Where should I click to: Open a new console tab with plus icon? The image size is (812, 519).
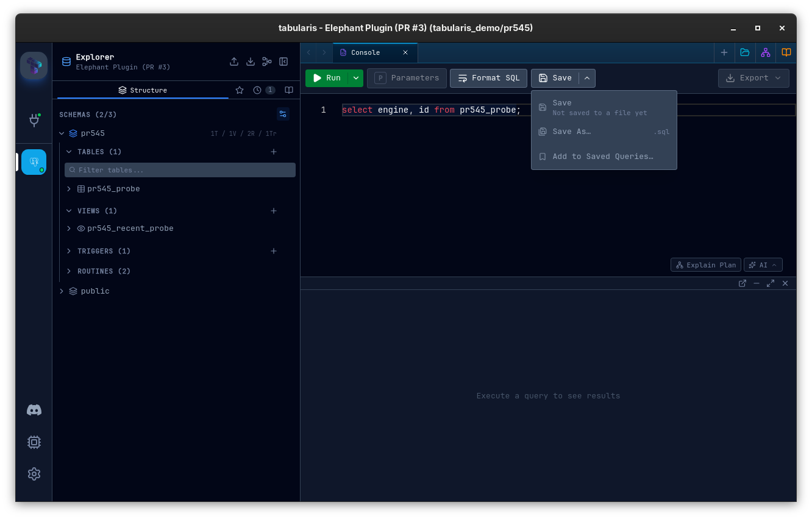[724, 52]
